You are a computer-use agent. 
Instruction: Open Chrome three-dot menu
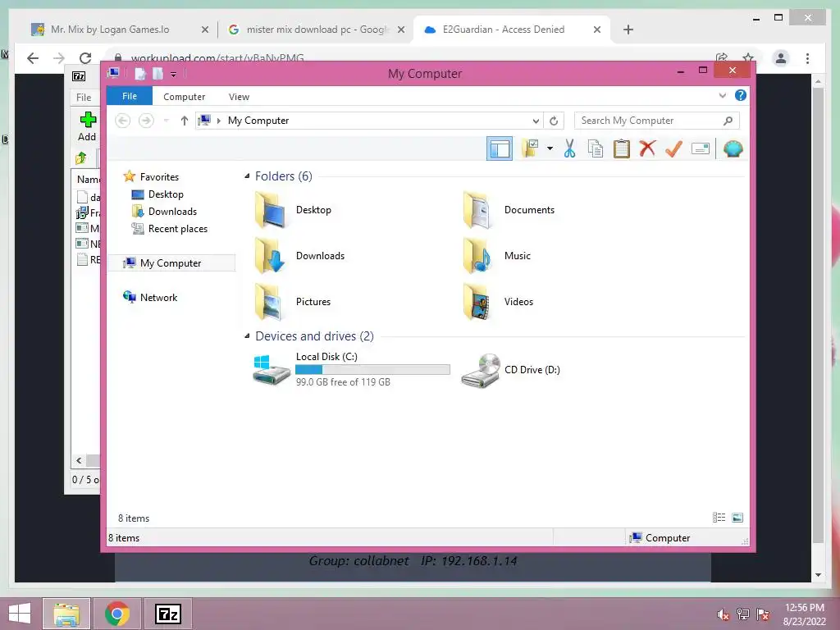click(807, 58)
